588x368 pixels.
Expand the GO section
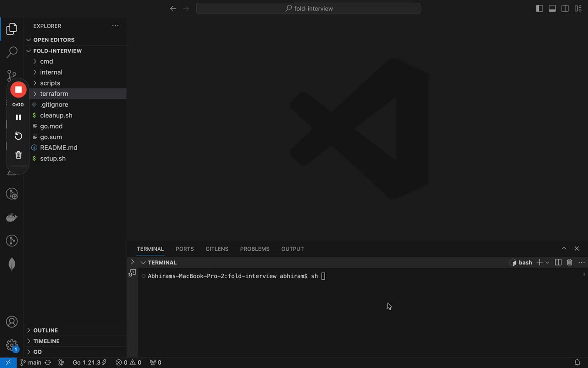click(75, 352)
